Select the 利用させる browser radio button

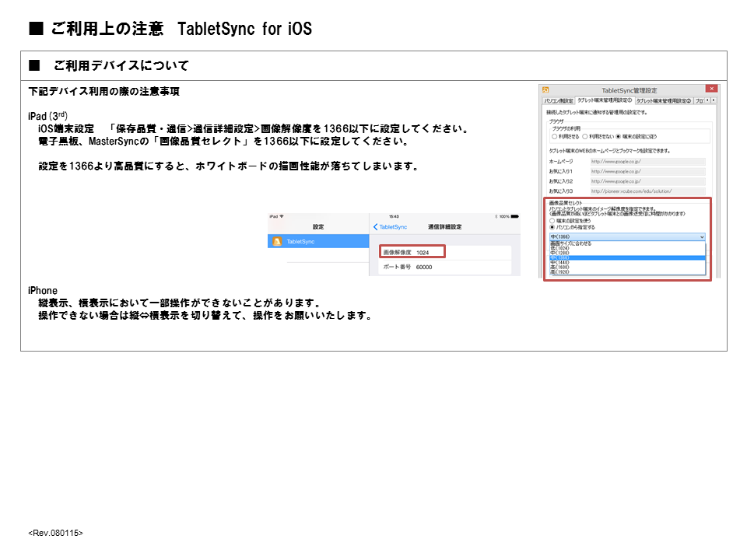[x=555, y=135]
